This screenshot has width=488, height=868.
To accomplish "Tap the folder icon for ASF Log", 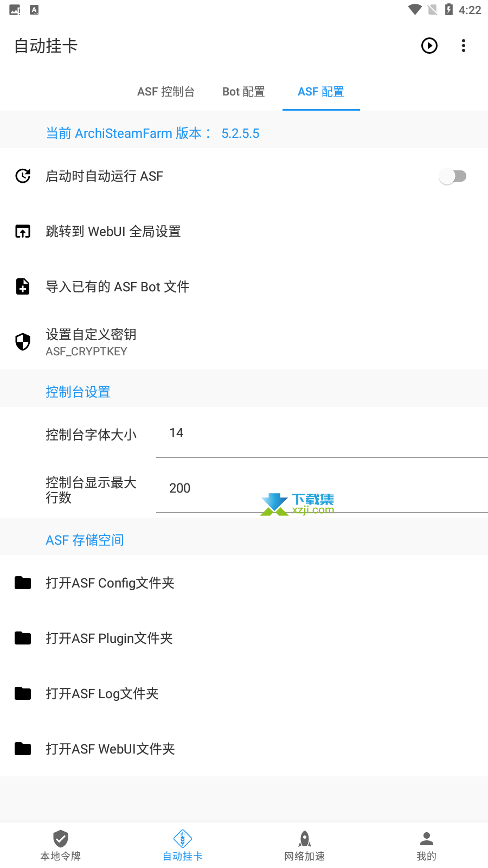I will [x=23, y=693].
